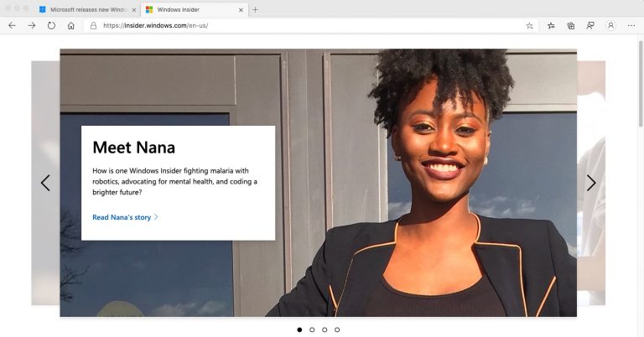Advance to the next carousel slide
Image resolution: width=644 pixels, height=337 pixels.
(x=591, y=183)
